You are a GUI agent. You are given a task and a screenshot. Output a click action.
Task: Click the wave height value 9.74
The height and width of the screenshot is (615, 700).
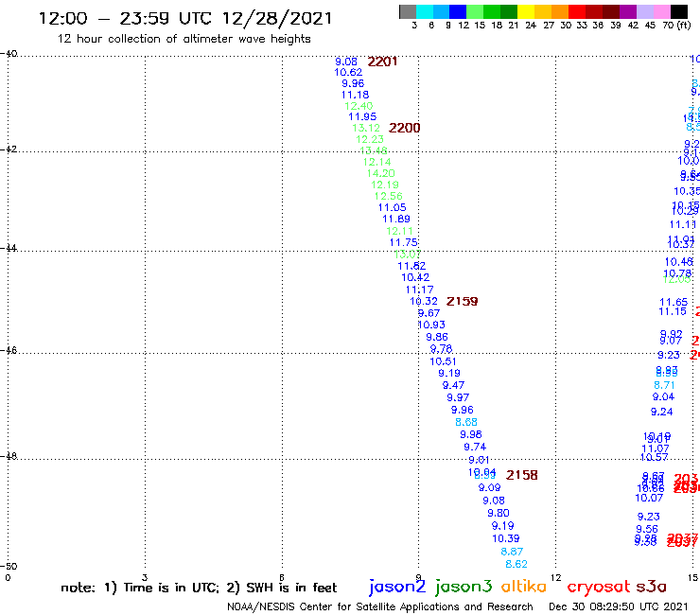click(x=475, y=448)
